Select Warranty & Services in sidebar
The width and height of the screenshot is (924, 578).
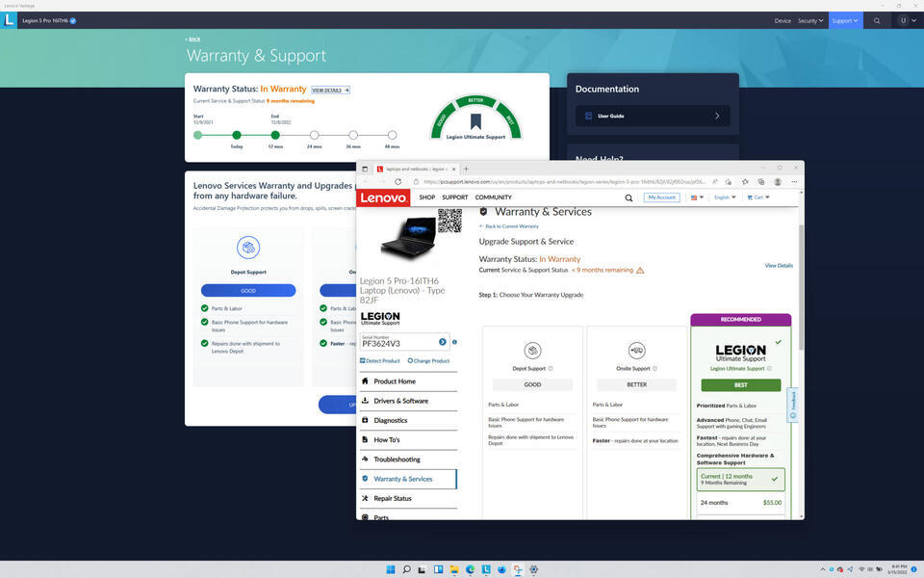(408, 479)
